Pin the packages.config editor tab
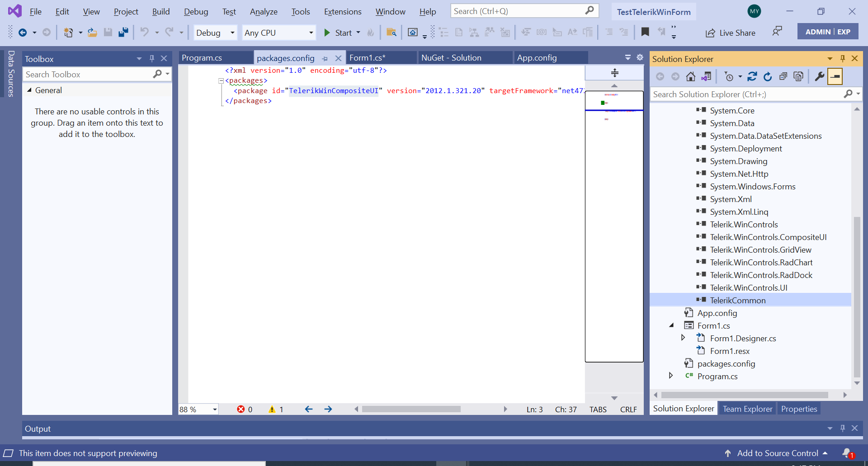This screenshot has width=868, height=466. point(325,58)
